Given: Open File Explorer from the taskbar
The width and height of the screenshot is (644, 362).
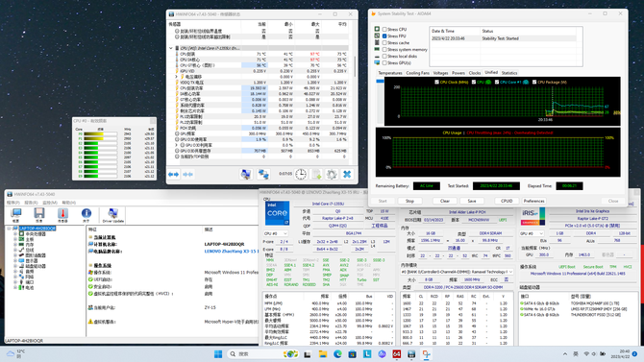Looking at the screenshot, I should [323, 353].
